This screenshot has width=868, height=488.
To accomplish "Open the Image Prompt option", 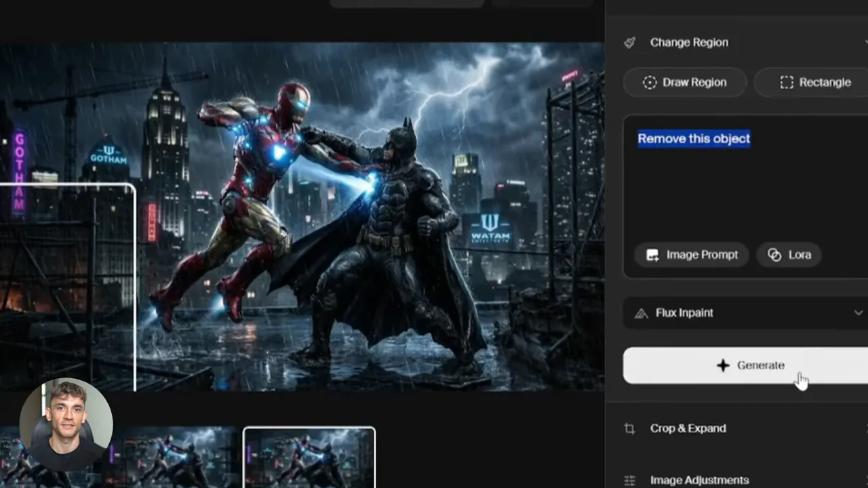I will tap(691, 255).
